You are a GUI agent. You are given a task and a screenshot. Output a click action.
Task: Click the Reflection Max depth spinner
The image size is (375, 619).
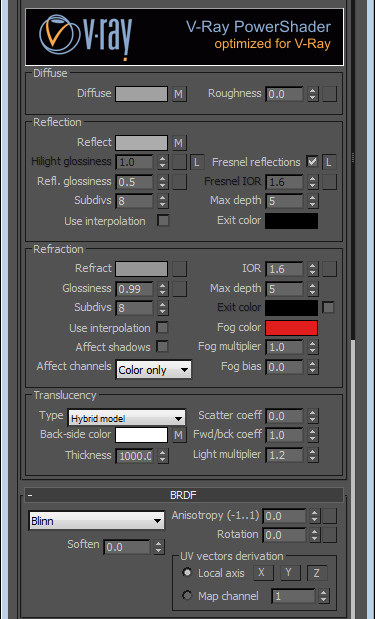coord(313,201)
